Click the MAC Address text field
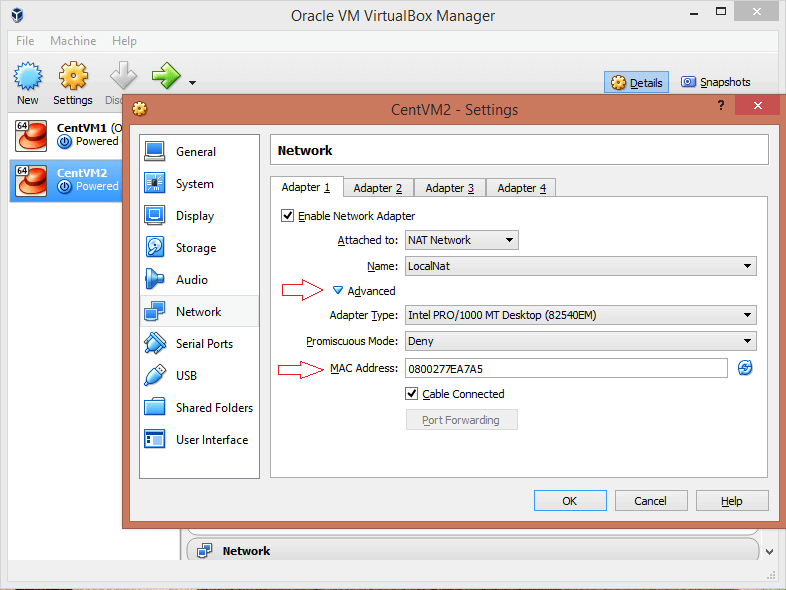The image size is (786, 590). pyautogui.click(x=565, y=368)
